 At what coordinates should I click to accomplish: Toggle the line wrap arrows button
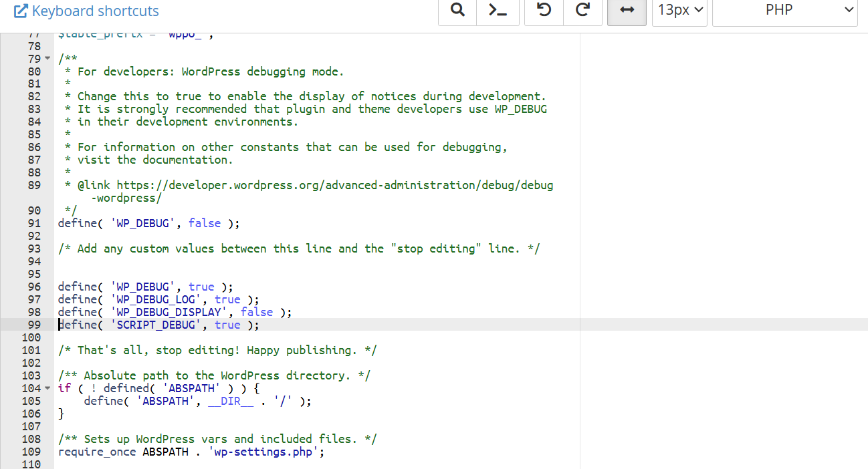[x=627, y=11]
